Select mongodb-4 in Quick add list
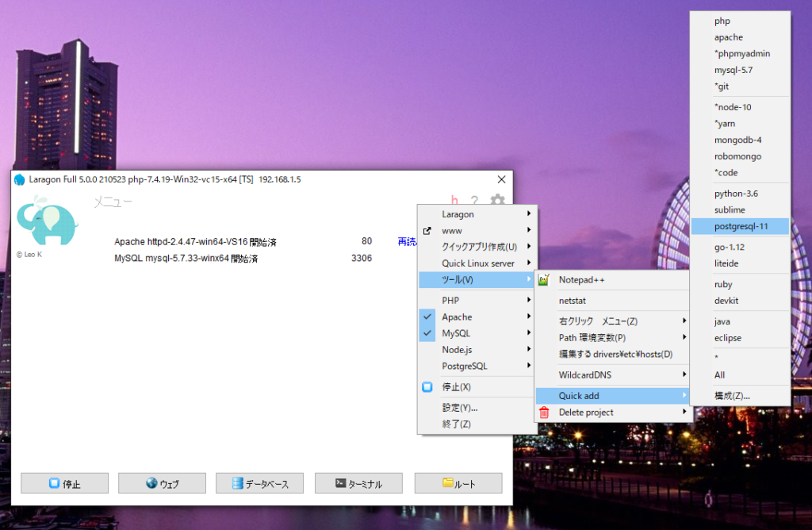This screenshot has height=530, width=812. 740,140
